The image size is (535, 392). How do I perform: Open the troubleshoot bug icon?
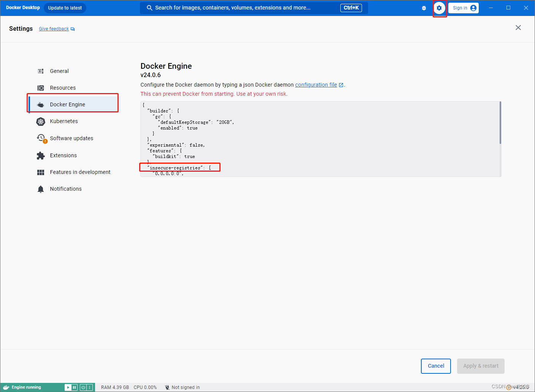tap(424, 8)
